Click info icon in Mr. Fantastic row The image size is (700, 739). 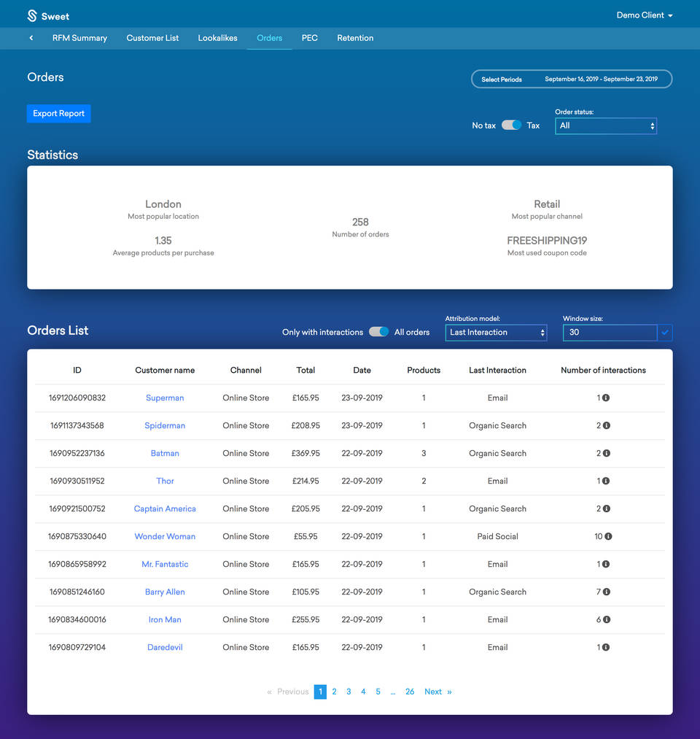click(x=606, y=564)
